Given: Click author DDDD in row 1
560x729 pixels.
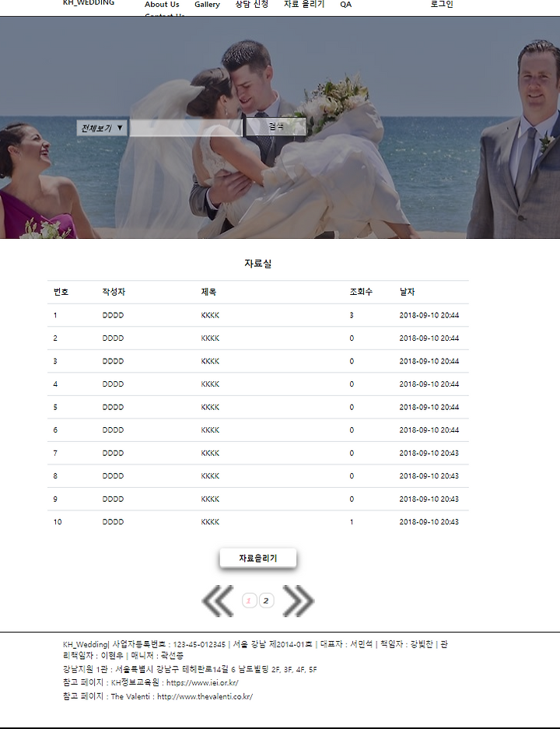Looking at the screenshot, I should click(113, 315).
